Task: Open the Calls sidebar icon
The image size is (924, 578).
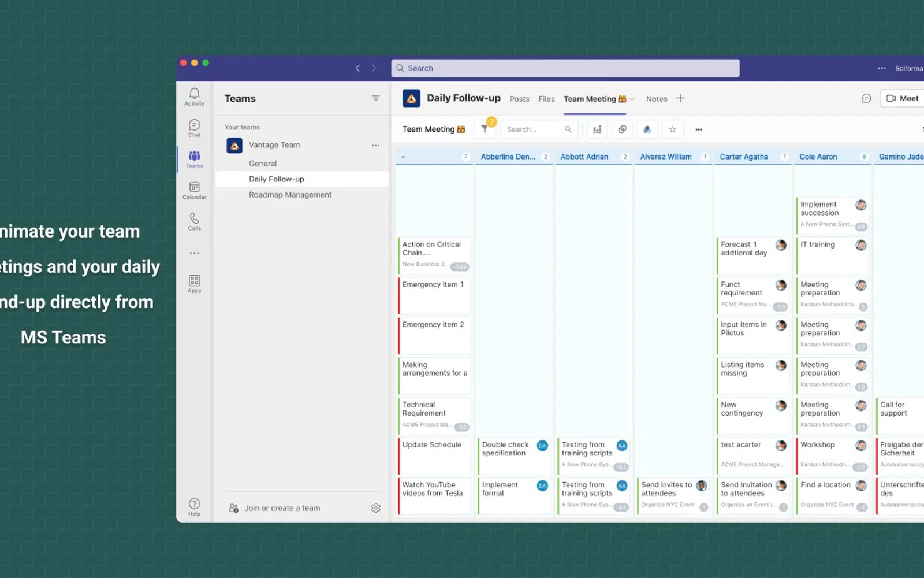Action: click(x=194, y=221)
